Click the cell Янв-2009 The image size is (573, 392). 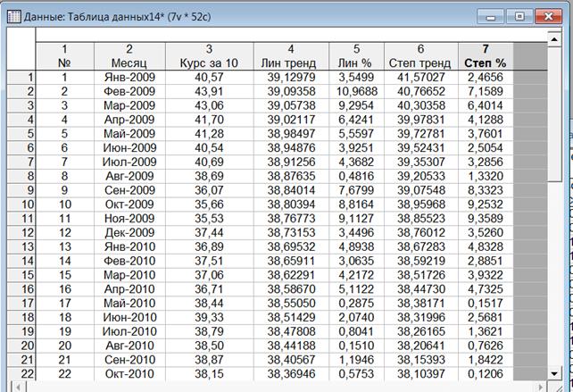pyautogui.click(x=129, y=77)
